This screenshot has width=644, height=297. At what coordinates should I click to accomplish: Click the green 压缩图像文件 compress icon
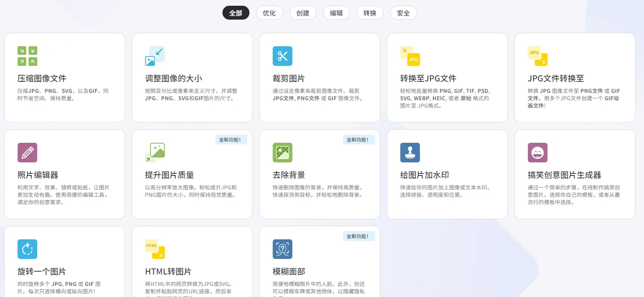tap(27, 56)
